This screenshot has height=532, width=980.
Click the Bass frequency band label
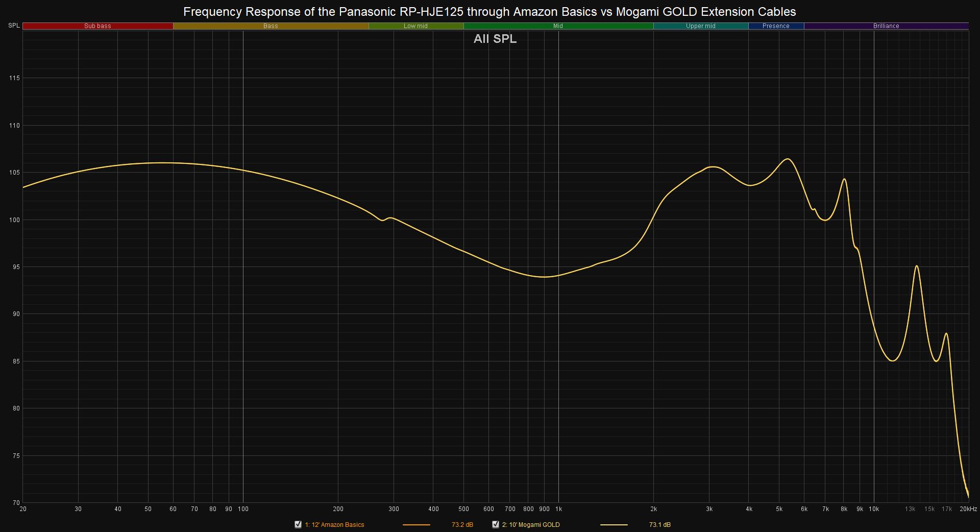271,26
